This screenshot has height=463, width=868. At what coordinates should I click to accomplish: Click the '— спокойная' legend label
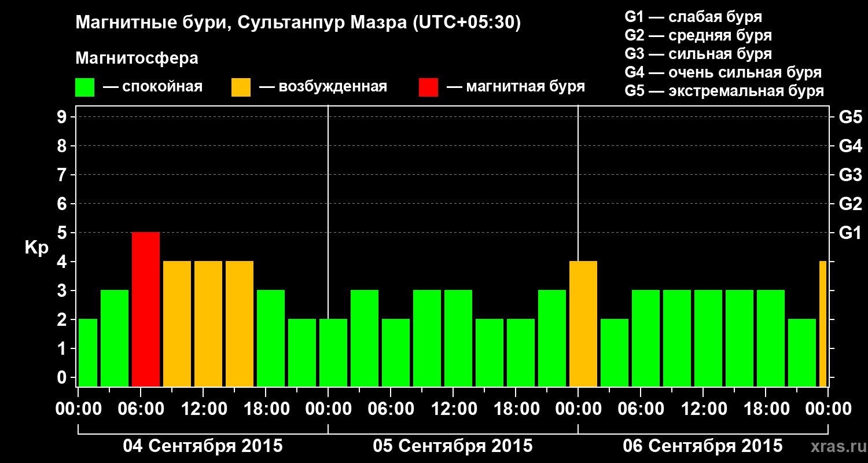pos(153,87)
